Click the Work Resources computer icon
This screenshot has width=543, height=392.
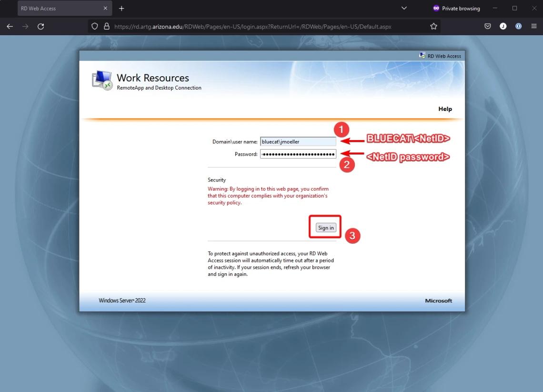(102, 80)
